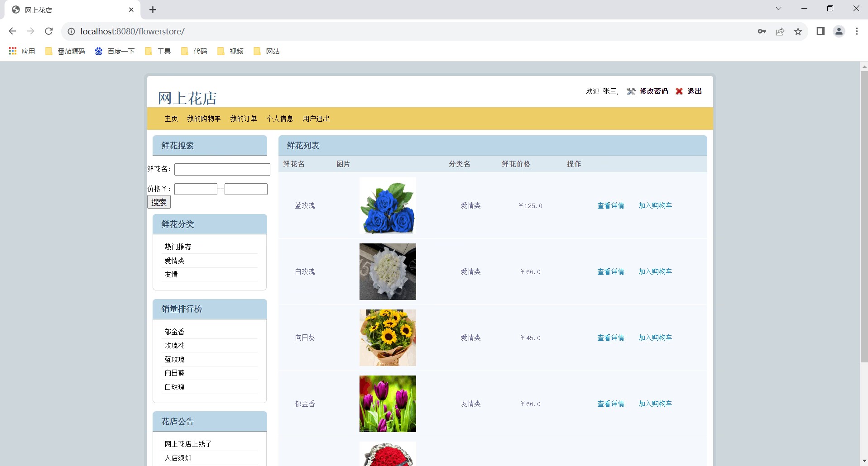
Task: Click the 网上花店 site title
Action: coord(187,98)
